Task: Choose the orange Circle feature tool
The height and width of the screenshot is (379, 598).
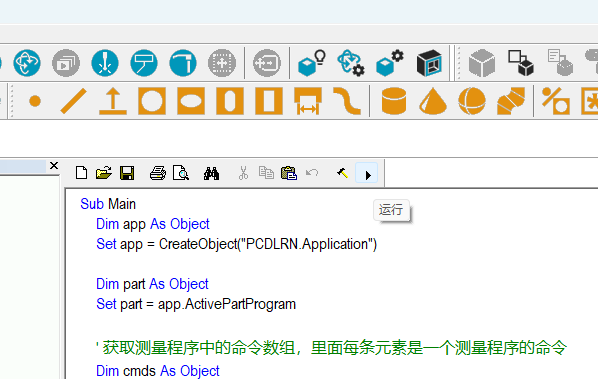Action: tap(152, 101)
